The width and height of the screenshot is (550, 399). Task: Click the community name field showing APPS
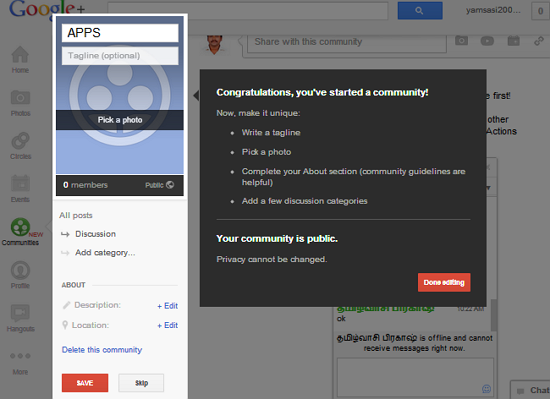[120, 33]
